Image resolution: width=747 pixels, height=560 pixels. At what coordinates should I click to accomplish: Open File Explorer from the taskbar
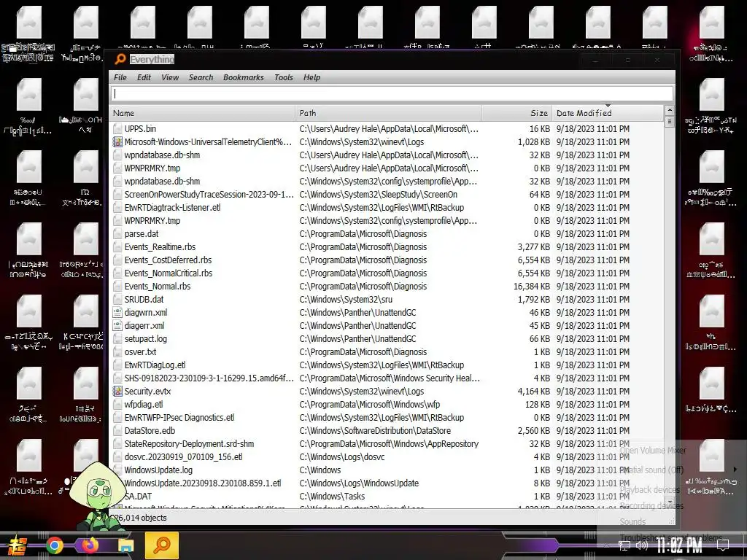click(x=126, y=545)
